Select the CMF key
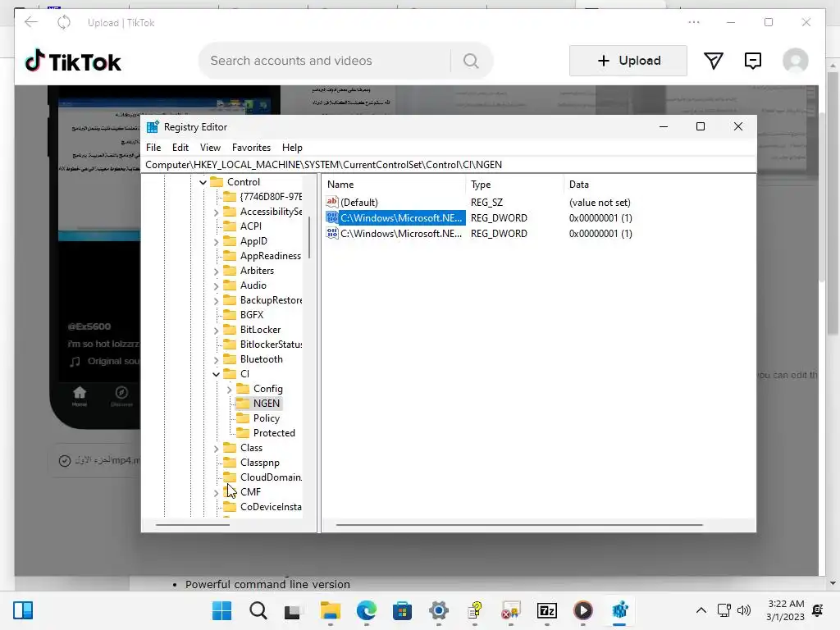The height and width of the screenshot is (630, 840). [x=250, y=492]
